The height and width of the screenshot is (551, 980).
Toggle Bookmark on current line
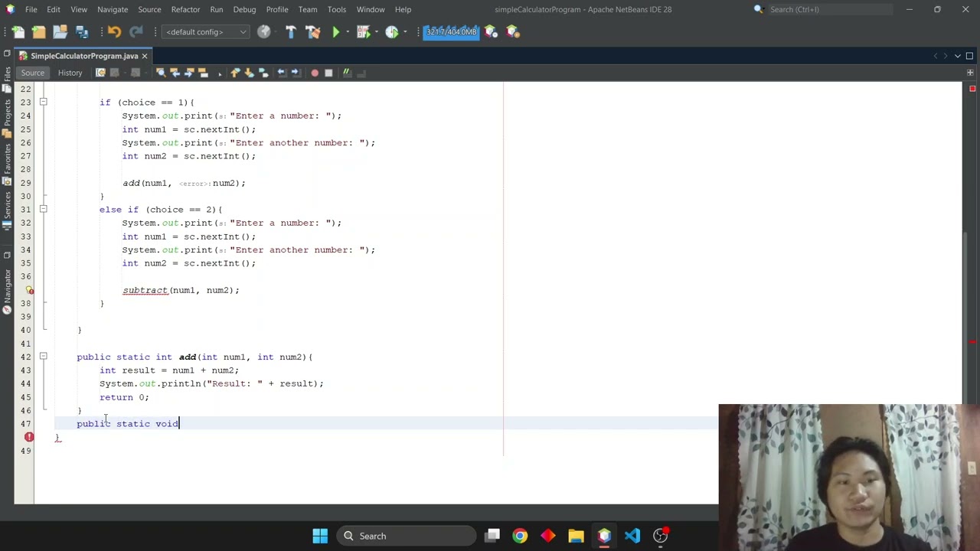[x=263, y=73]
